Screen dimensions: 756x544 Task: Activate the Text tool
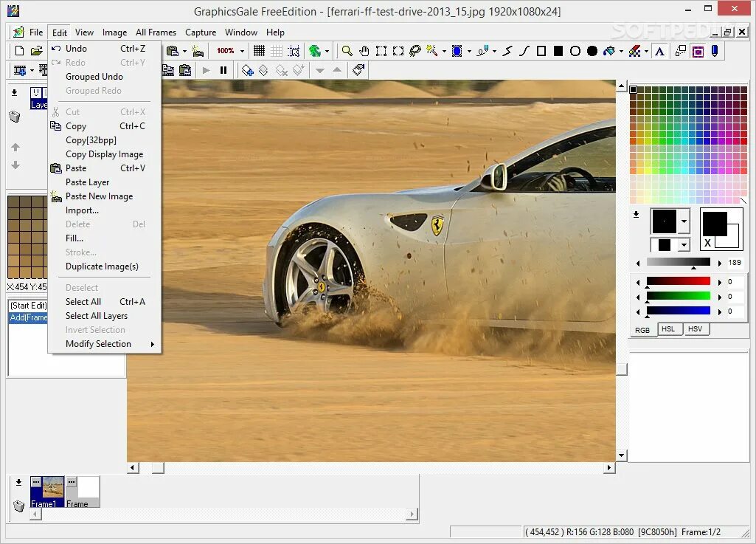point(659,51)
